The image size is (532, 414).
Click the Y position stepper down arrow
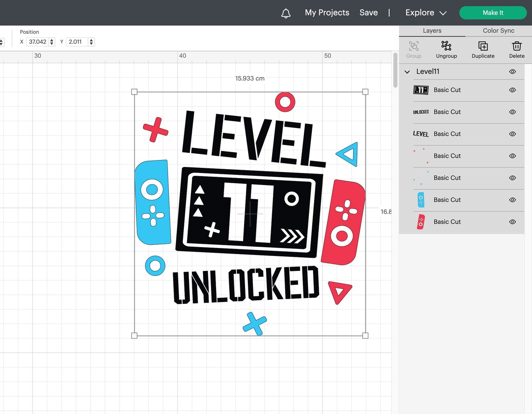click(x=91, y=44)
